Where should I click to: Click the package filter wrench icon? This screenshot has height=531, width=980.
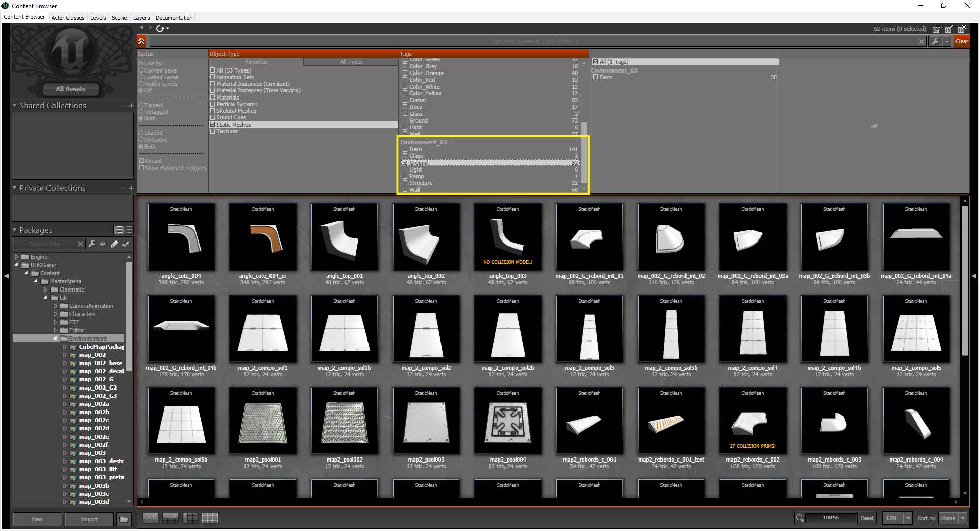[x=92, y=244]
